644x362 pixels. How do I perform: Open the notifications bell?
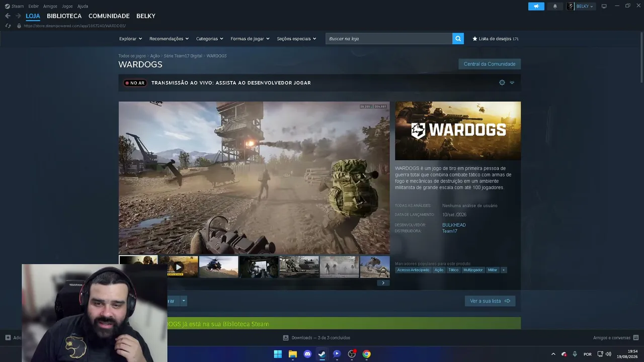555,6
